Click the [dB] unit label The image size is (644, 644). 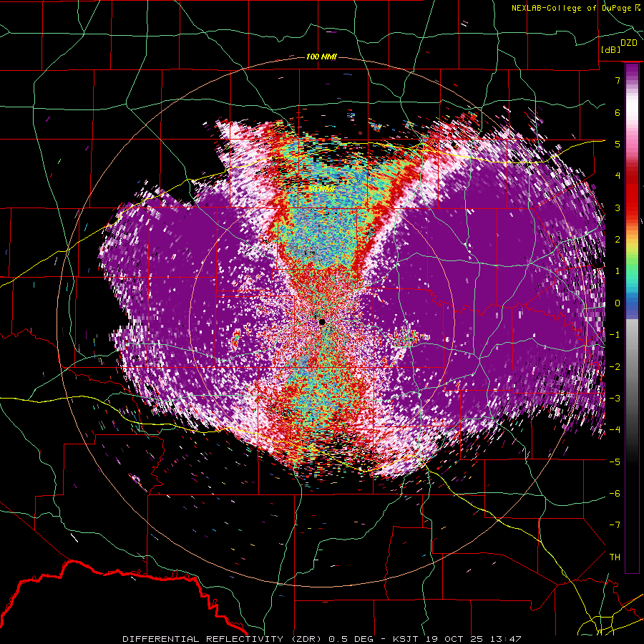[610, 49]
